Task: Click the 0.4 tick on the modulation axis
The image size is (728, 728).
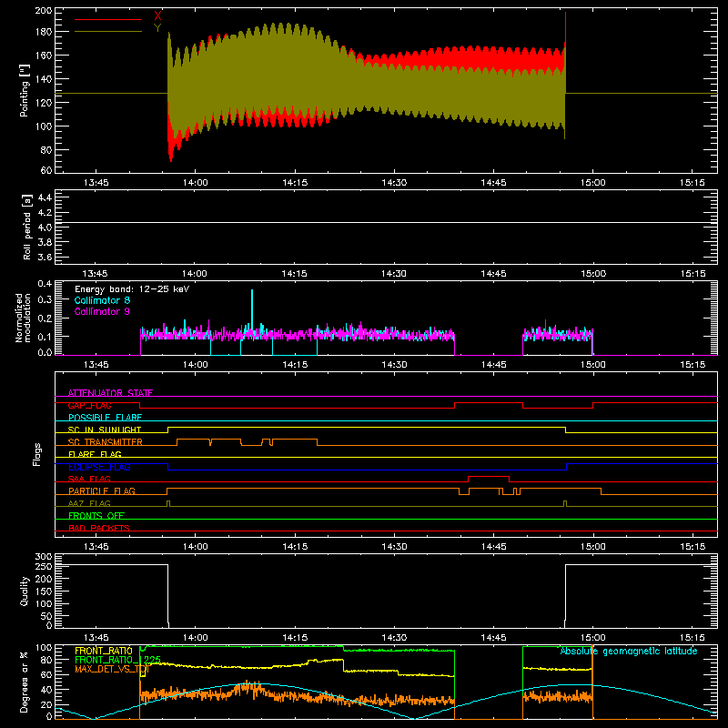Action: click(x=45, y=283)
